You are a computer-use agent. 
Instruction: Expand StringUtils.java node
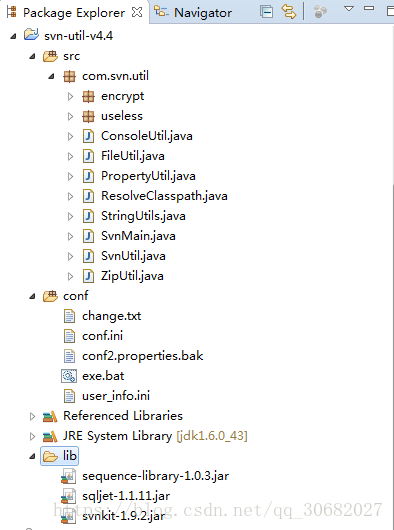(x=70, y=216)
